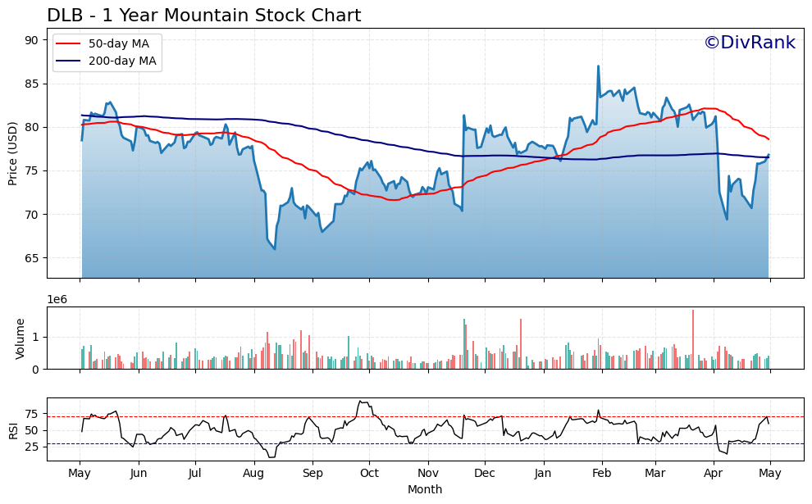Click the 'Month' x-axis label

pyautogui.click(x=425, y=489)
